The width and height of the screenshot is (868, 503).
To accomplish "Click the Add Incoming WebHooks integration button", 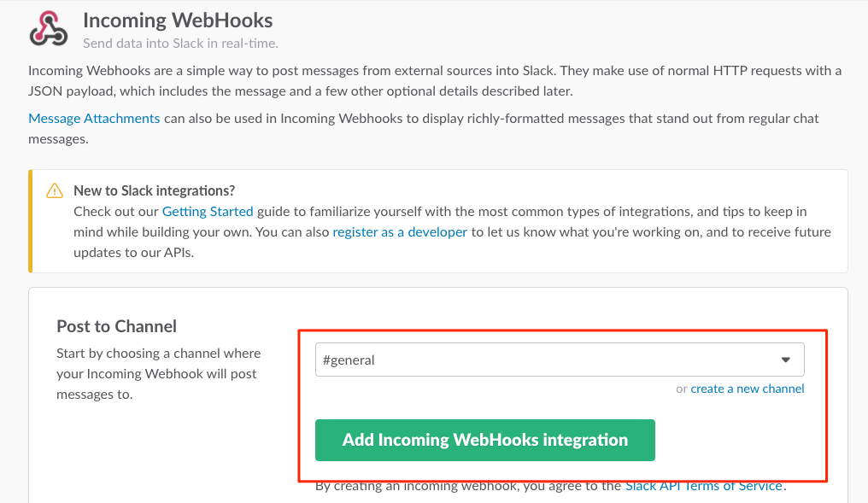I will pos(485,440).
